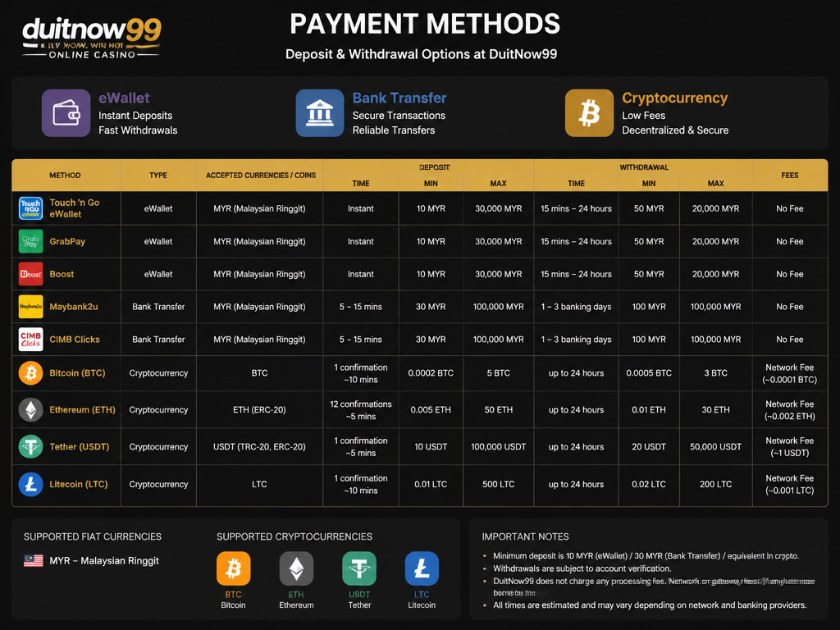Click the Cryptocurrency heading text
Image resolution: width=840 pixels, height=630 pixels.
pos(675,98)
